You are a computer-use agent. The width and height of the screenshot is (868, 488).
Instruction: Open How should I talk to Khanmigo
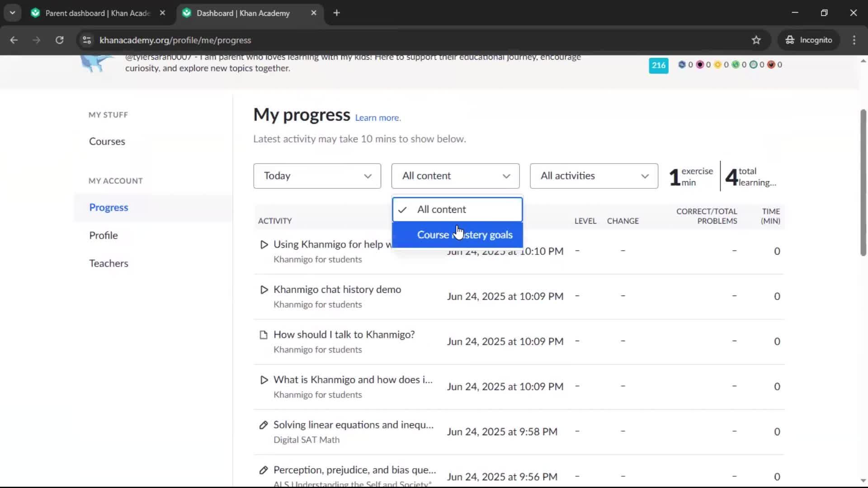[x=344, y=335]
